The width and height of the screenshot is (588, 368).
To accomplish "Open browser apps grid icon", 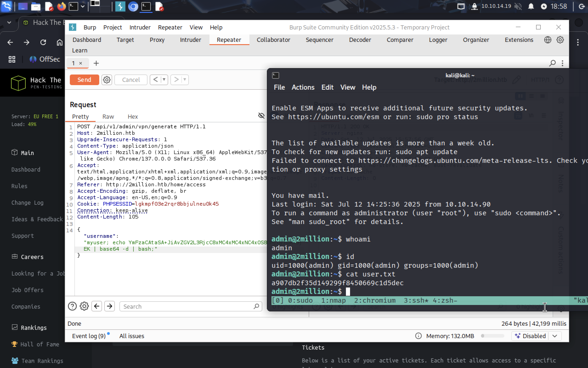I will point(12,59).
